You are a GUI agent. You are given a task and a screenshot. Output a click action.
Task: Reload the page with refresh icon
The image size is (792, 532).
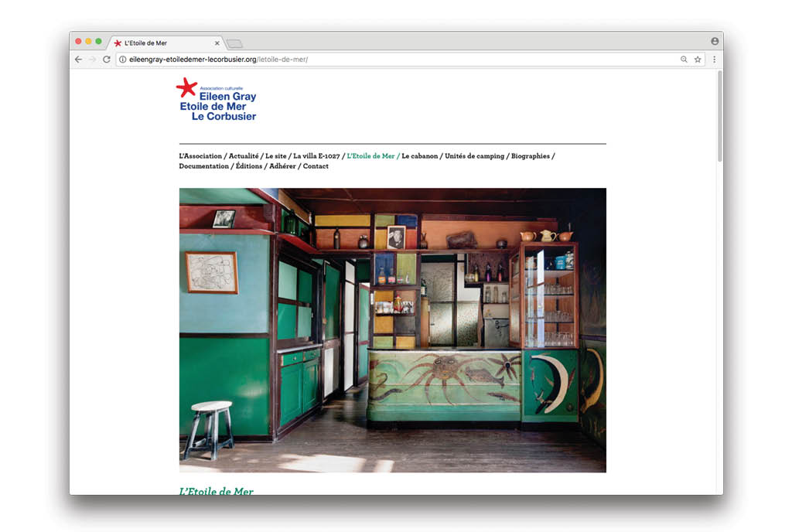click(107, 60)
